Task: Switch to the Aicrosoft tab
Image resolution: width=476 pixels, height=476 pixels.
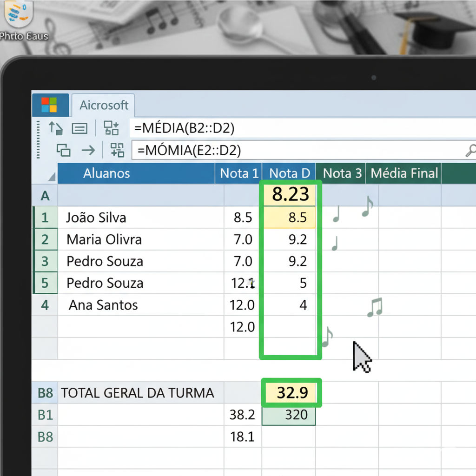Action: [104, 106]
